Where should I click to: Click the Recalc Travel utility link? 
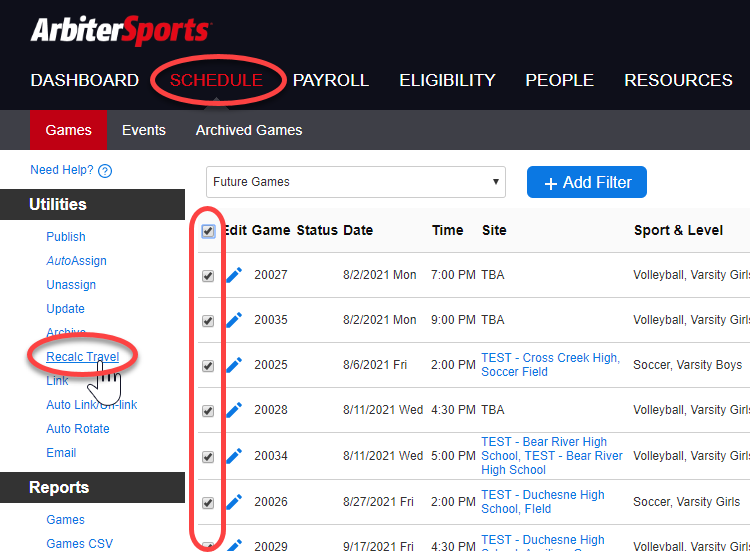[x=82, y=357]
